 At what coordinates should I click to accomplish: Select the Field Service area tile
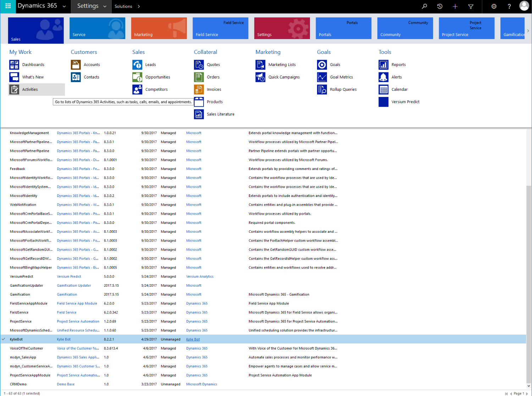tap(220, 28)
